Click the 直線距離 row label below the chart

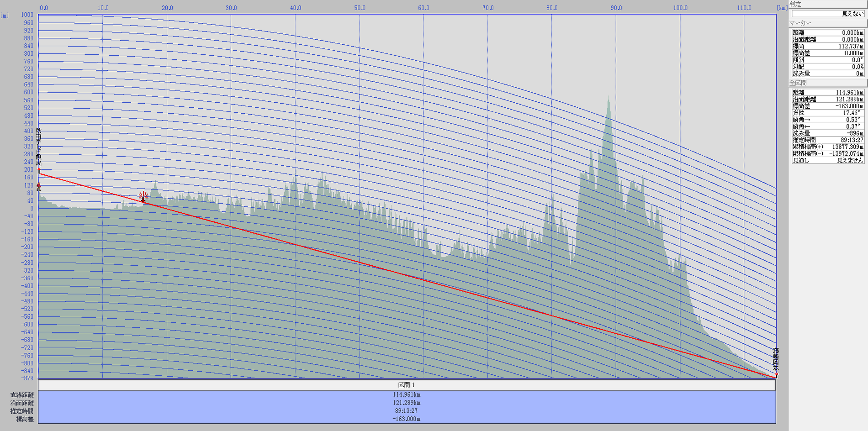pos(22,394)
